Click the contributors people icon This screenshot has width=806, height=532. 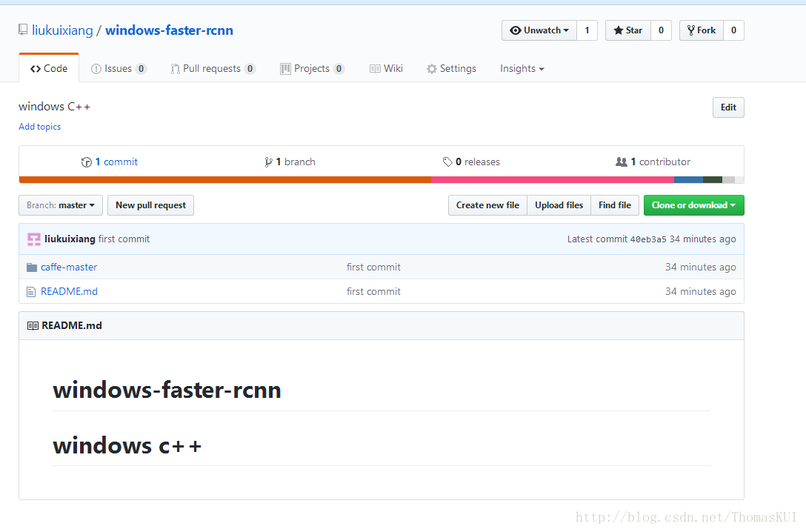click(622, 162)
